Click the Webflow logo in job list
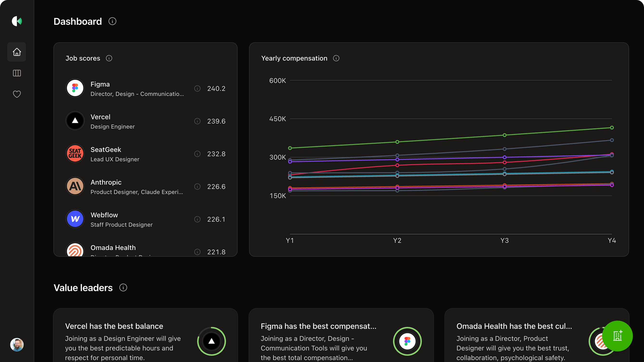The width and height of the screenshot is (644, 362). 75,219
